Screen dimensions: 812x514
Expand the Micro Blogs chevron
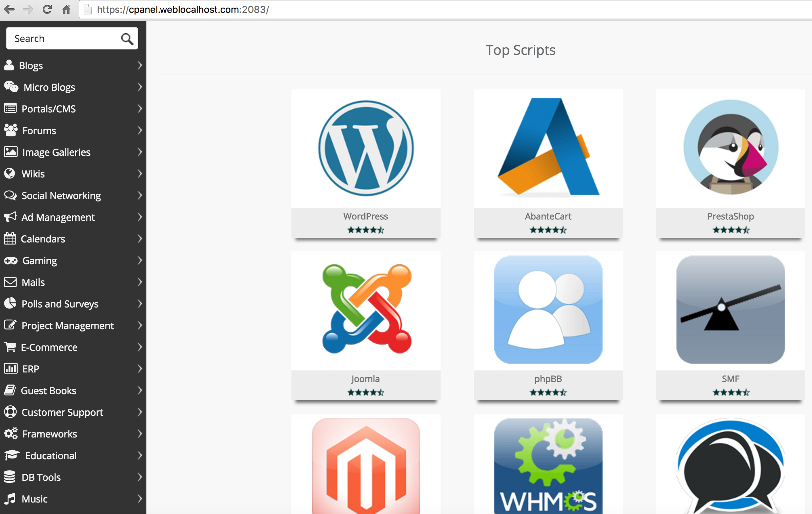[x=140, y=87]
